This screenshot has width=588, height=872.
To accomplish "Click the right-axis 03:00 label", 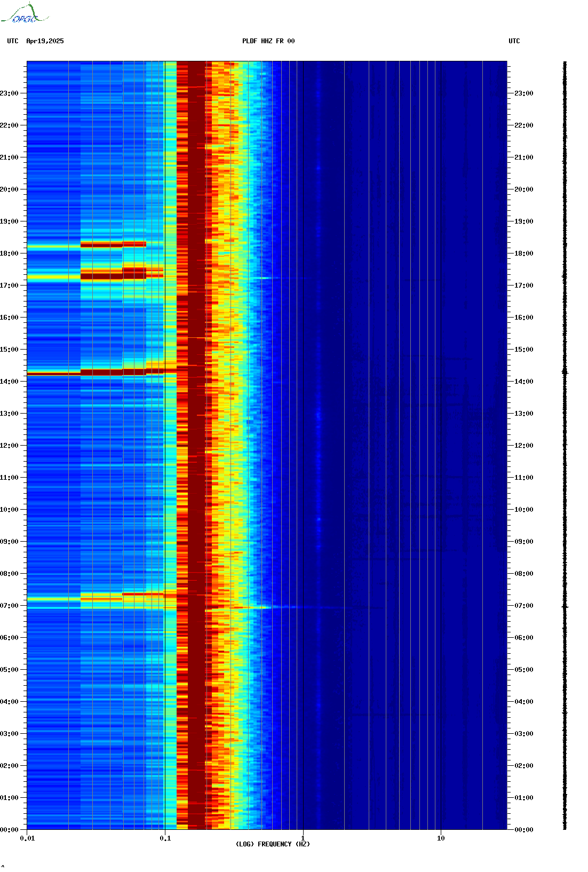I will (x=524, y=734).
